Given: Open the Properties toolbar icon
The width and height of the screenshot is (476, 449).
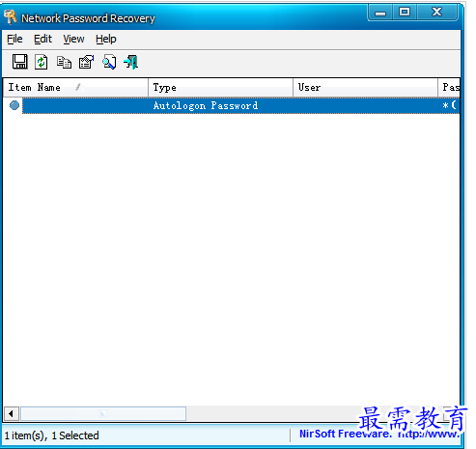Looking at the screenshot, I should pyautogui.click(x=86, y=62).
